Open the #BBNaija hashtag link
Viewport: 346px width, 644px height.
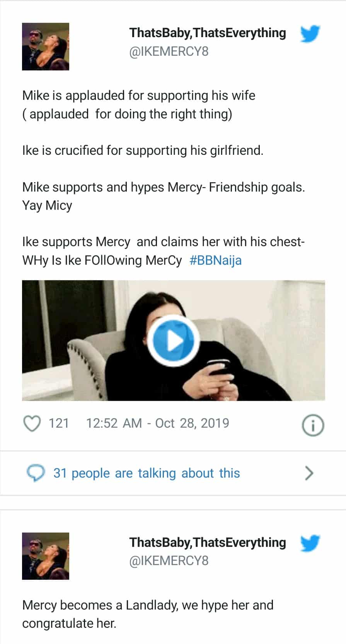(x=215, y=260)
